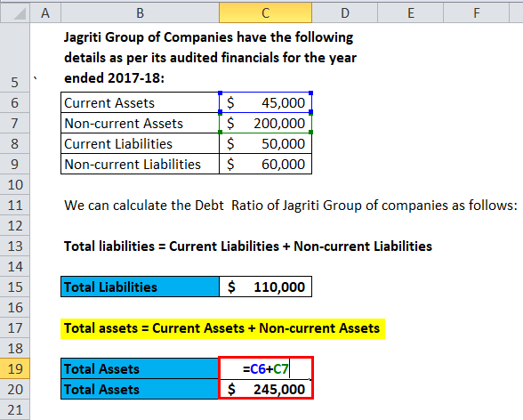Viewport: 523px width, 420px height.
Task: Click 'Total Assets' label in row 20
Action: pyautogui.click(x=141, y=390)
